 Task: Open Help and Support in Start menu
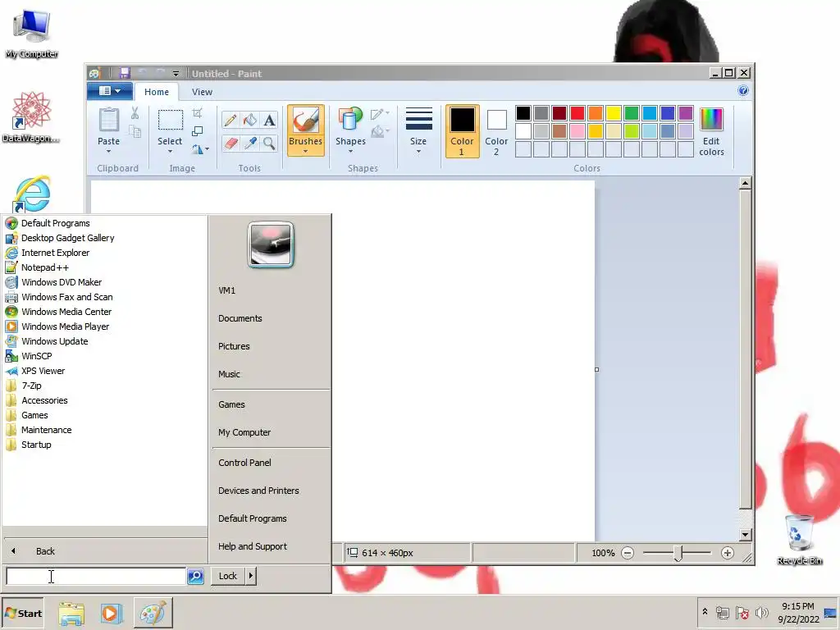coord(253,546)
